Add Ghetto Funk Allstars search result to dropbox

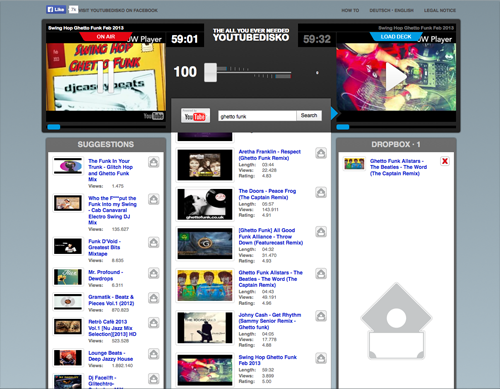click(x=321, y=274)
